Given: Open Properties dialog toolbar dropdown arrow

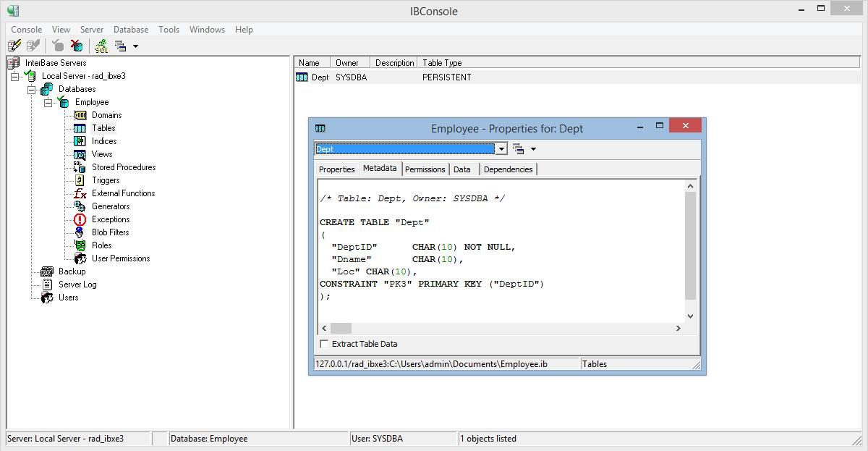Looking at the screenshot, I should 533,149.
